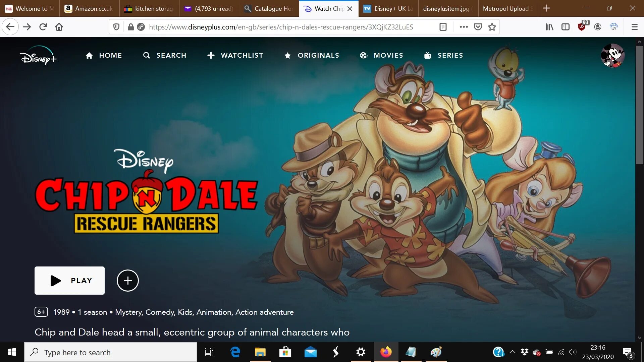Switch to kitchen storag tab
The height and width of the screenshot is (362, 644).
coord(149,8)
